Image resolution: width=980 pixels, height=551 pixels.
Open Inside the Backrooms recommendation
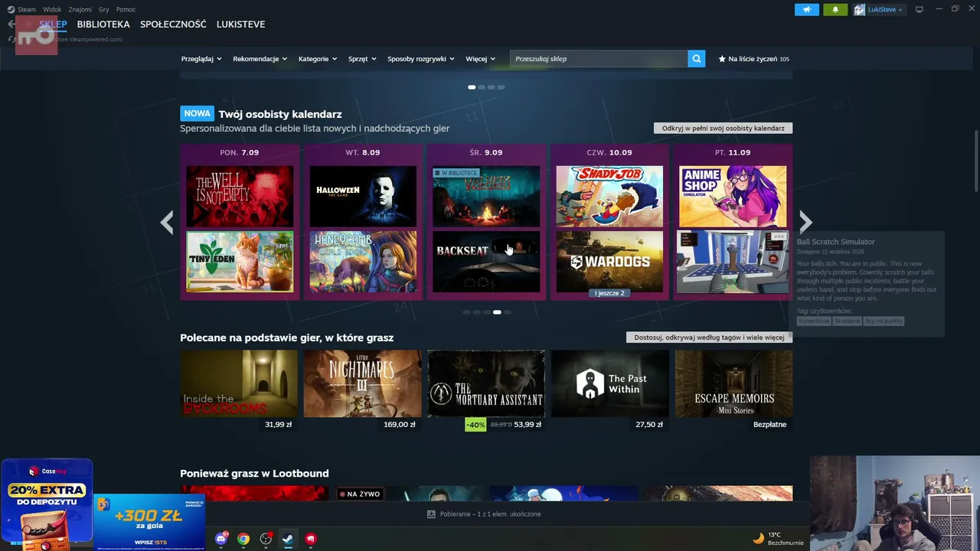coord(239,383)
